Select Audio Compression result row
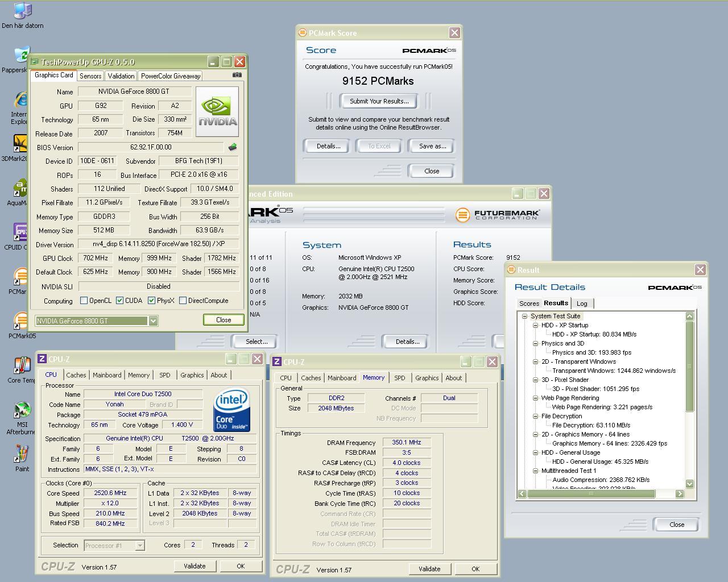Image resolution: width=728 pixels, height=582 pixels. click(x=601, y=480)
